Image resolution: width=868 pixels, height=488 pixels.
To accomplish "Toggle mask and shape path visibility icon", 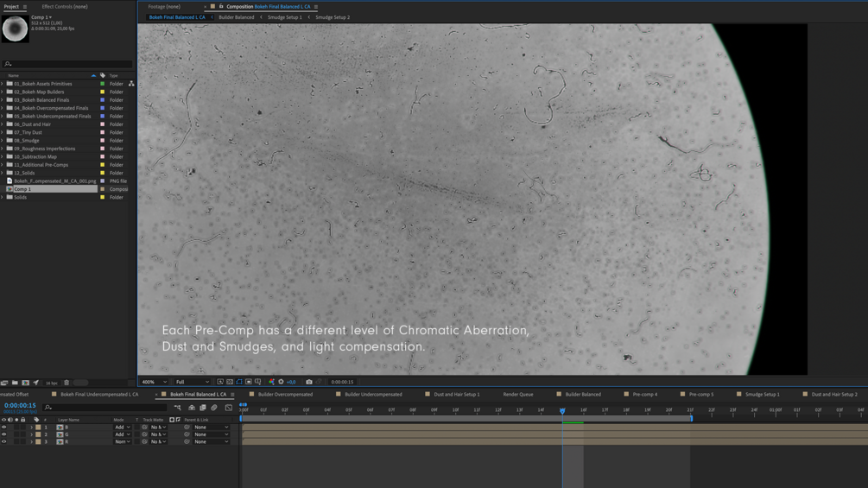I will [239, 382].
